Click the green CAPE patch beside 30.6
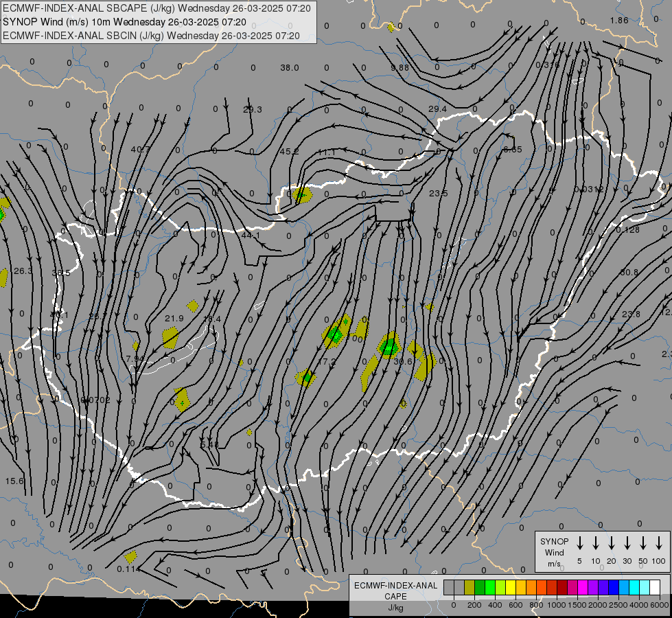 click(389, 347)
